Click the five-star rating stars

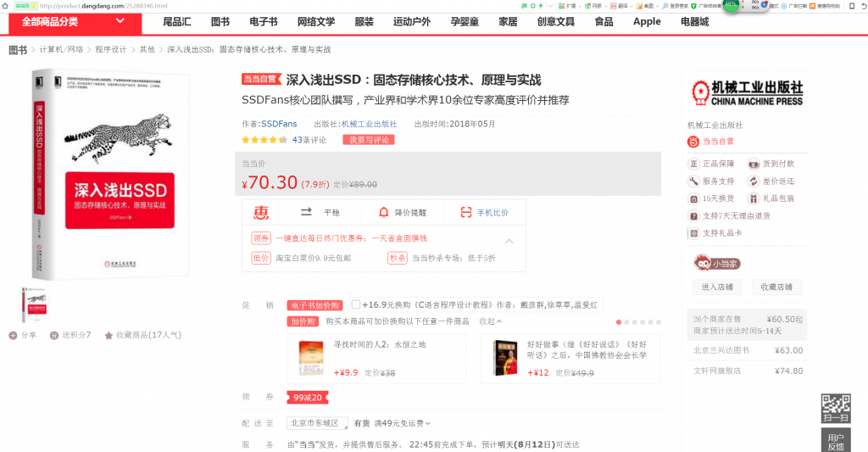pos(264,140)
